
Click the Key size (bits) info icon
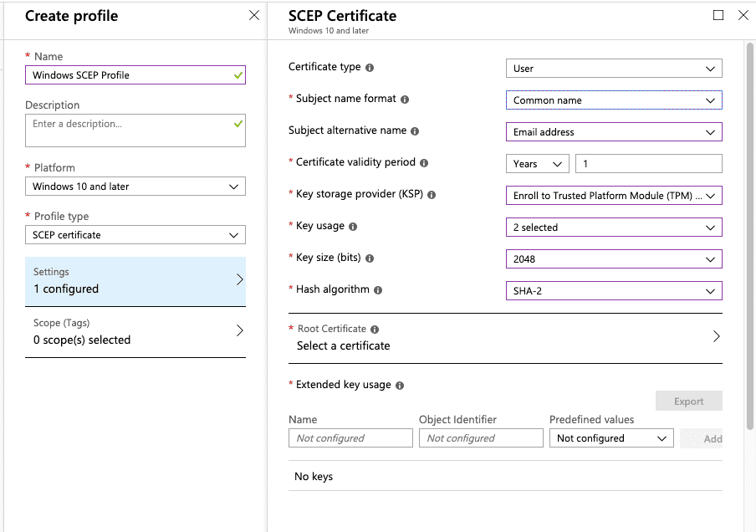[370, 258]
